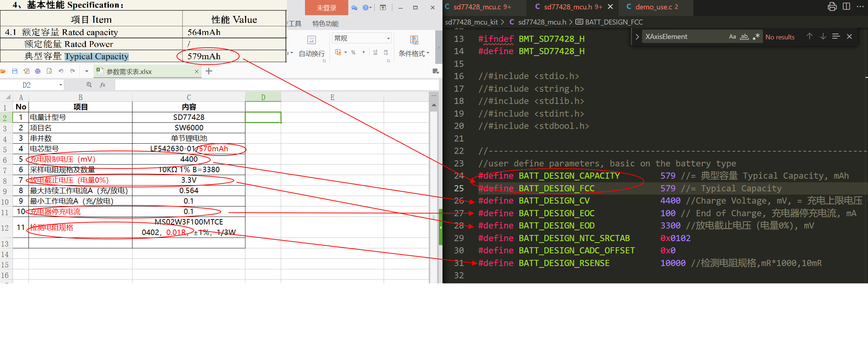
Task: Click the print preview icon
Action: [49, 71]
